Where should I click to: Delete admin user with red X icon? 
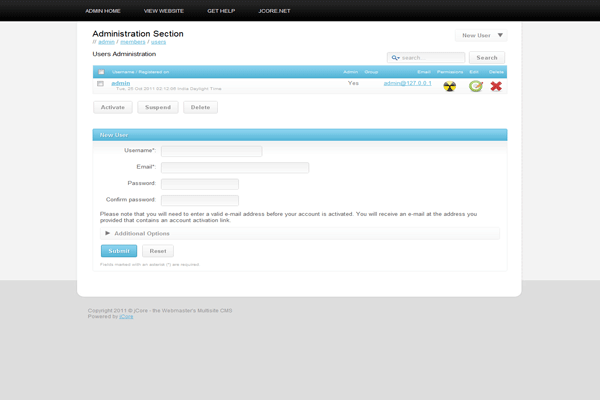(x=496, y=86)
